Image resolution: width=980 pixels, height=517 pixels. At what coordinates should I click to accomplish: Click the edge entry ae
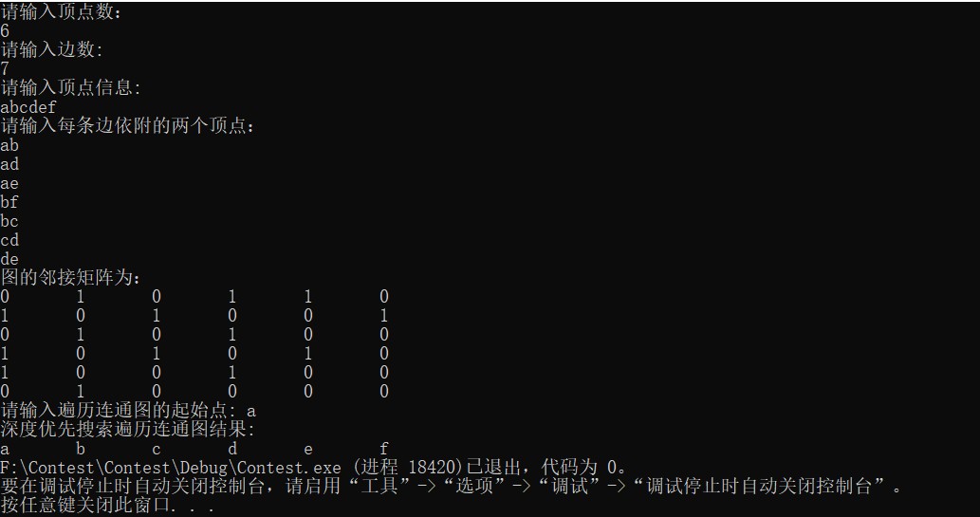click(9, 183)
